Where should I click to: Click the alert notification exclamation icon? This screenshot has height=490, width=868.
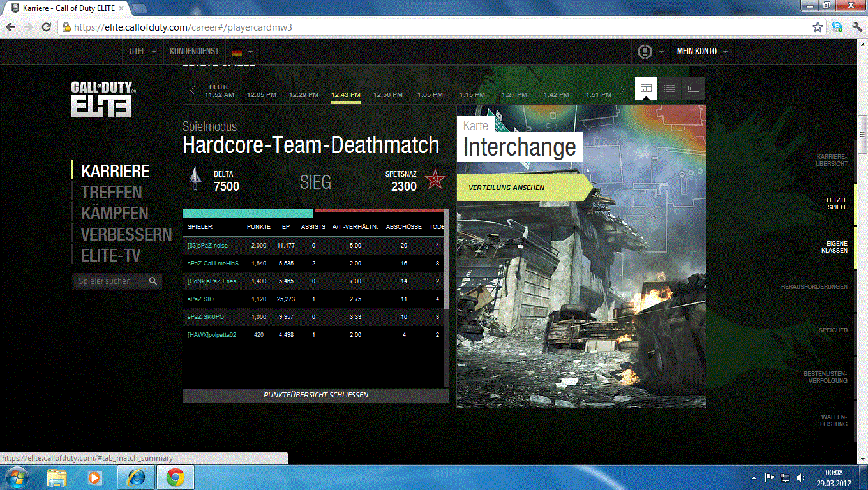(645, 51)
